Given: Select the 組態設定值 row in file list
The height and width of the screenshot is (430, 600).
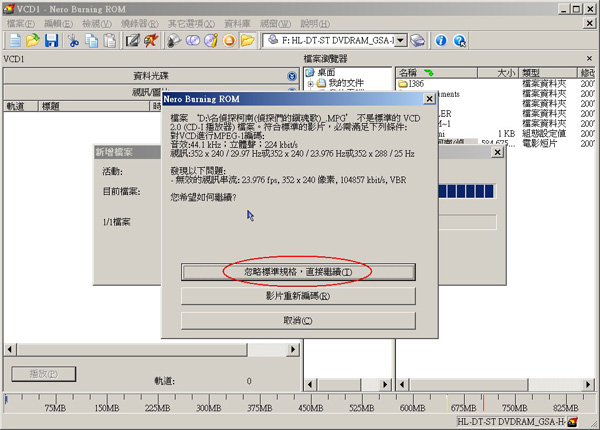Looking at the screenshot, I should 544,134.
